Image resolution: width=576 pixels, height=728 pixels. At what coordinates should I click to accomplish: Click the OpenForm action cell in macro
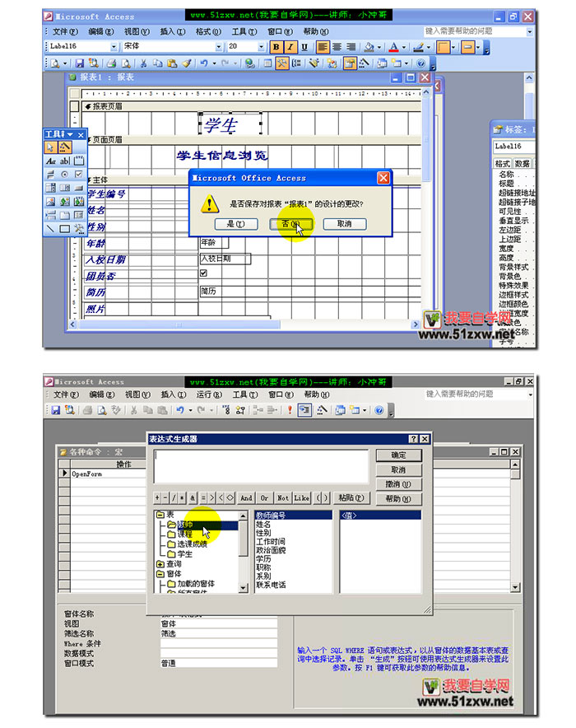point(108,474)
